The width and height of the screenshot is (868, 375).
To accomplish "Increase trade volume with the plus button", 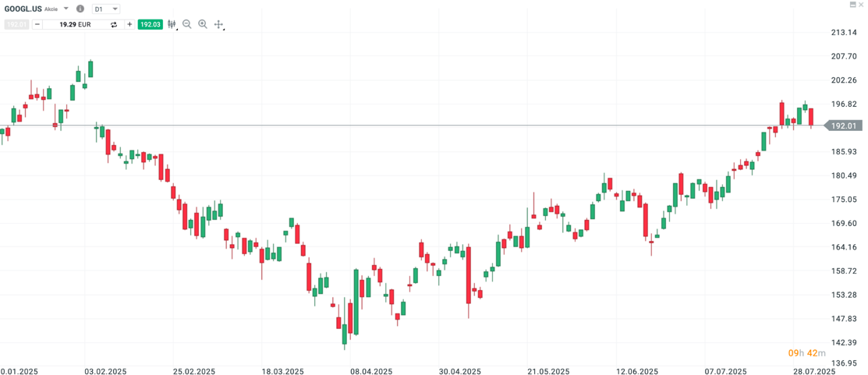I will pos(129,24).
